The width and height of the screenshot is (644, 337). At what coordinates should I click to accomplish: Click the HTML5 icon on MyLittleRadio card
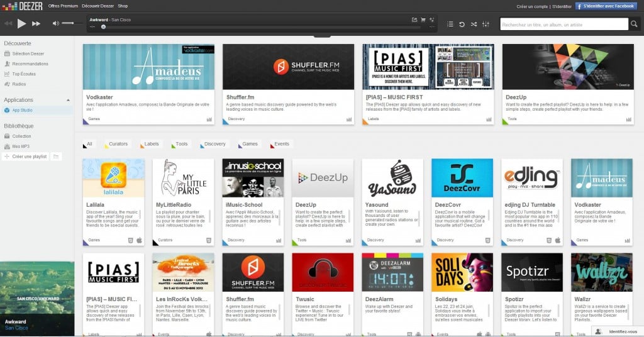pos(209,241)
